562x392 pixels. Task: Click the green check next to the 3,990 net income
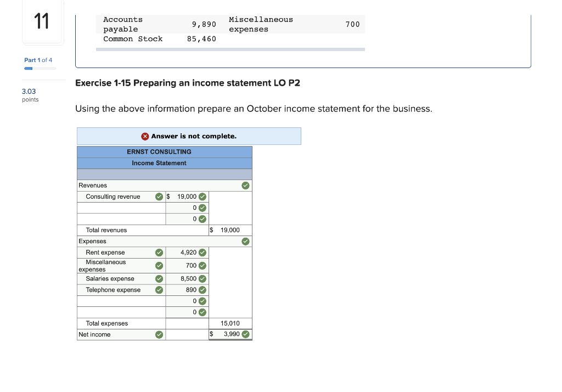[x=245, y=334]
